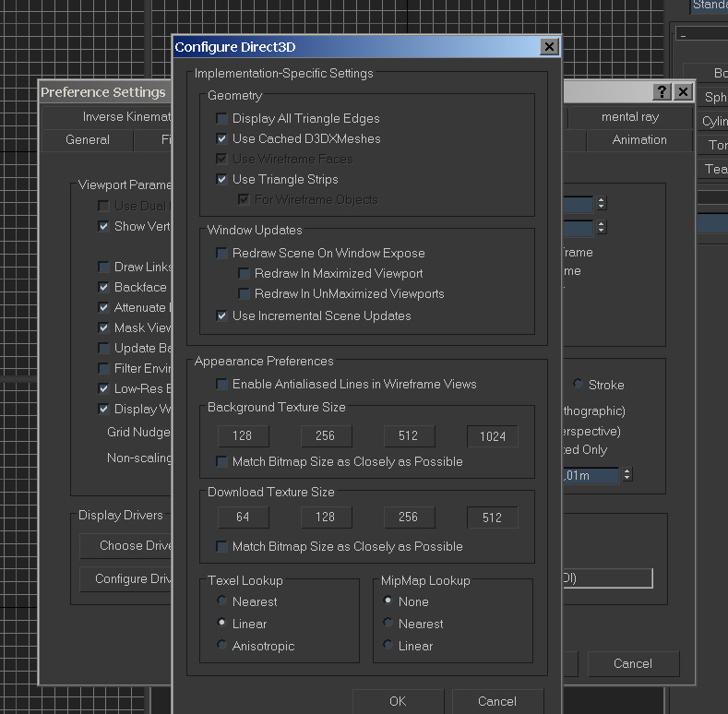Cancel the Configure Direct3D dialog
This screenshot has height=714, width=728.
click(496, 701)
